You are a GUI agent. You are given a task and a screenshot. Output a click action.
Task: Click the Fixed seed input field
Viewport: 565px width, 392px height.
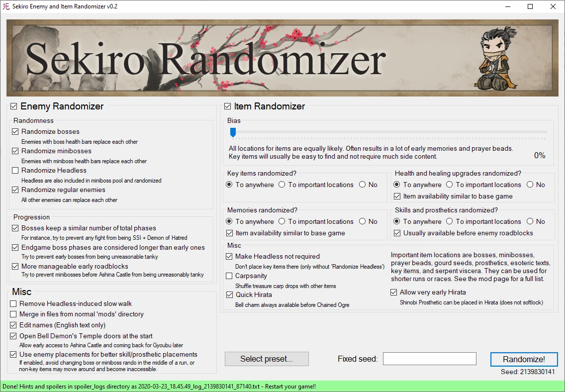tap(430, 359)
